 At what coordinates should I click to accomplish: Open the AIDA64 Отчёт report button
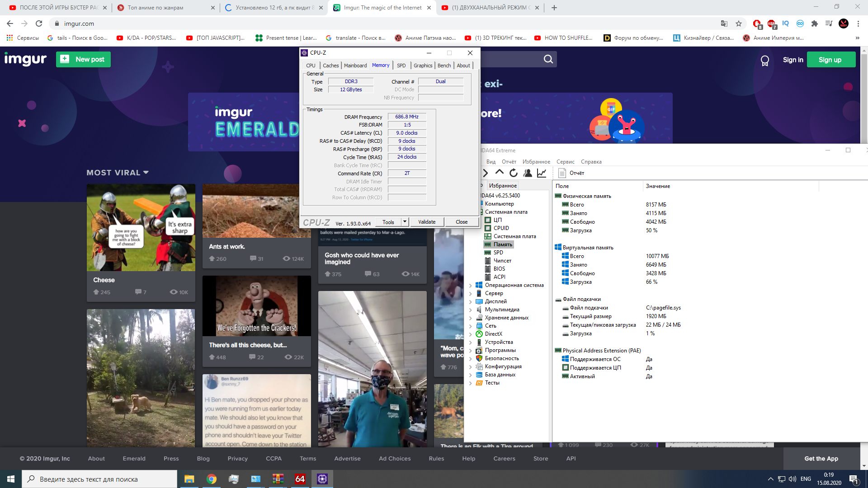point(571,173)
